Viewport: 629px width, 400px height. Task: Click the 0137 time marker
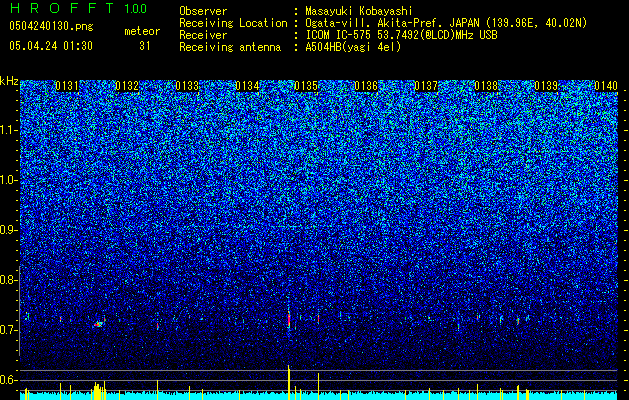tap(426, 86)
